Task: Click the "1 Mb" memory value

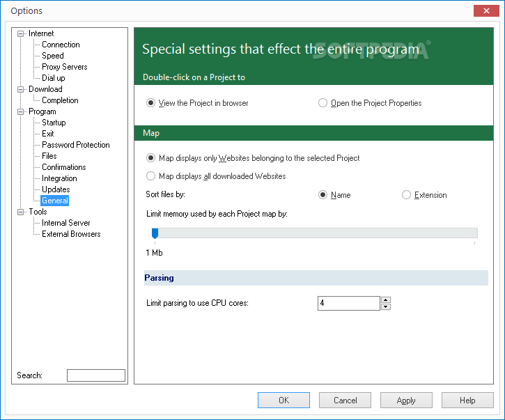Action: (154, 253)
